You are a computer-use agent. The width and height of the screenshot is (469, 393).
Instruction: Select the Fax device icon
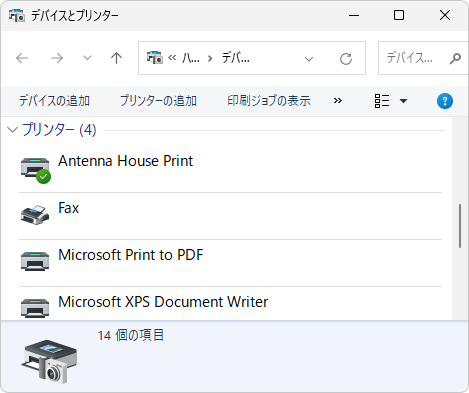click(35, 215)
